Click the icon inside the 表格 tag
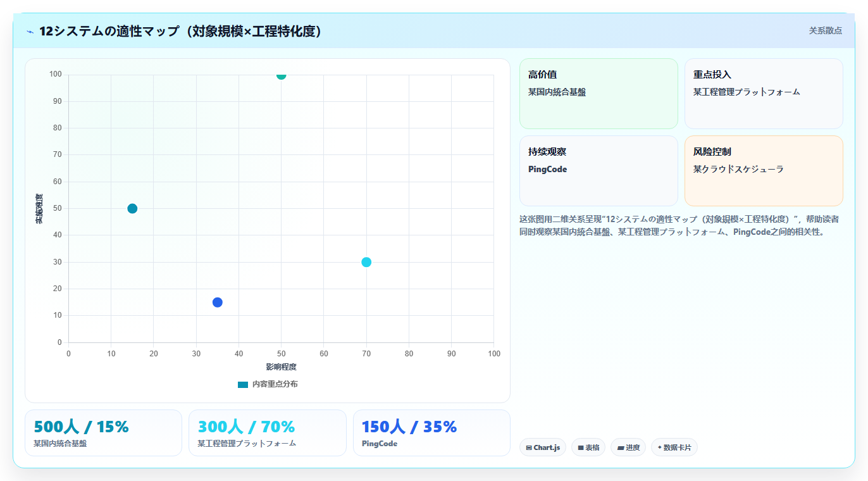Image resolution: width=868 pixels, height=481 pixels. click(580, 447)
